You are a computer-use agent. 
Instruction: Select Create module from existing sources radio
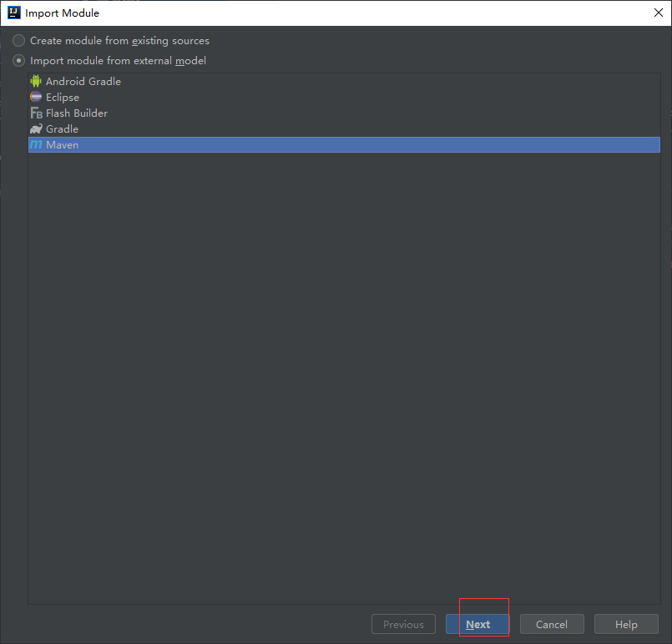(18, 41)
